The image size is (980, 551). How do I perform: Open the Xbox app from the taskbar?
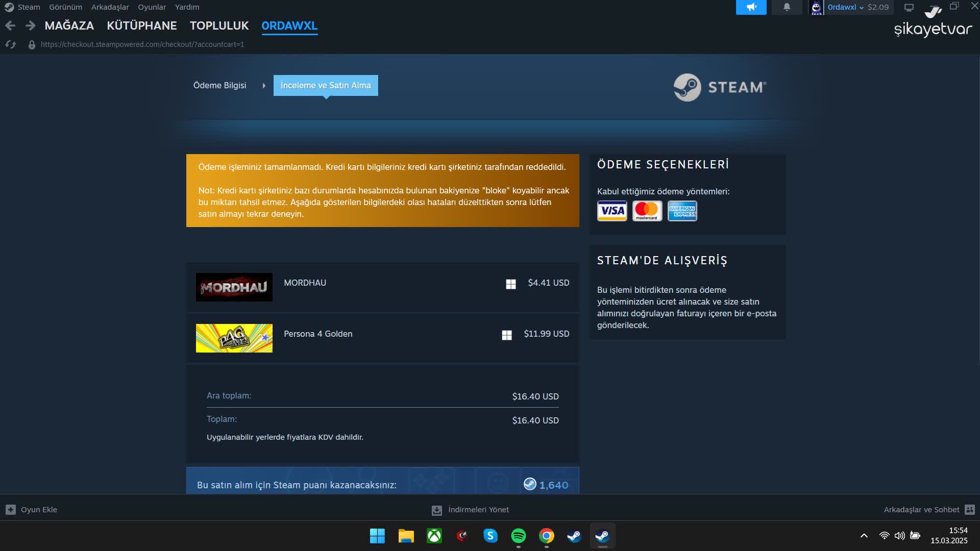tap(433, 536)
